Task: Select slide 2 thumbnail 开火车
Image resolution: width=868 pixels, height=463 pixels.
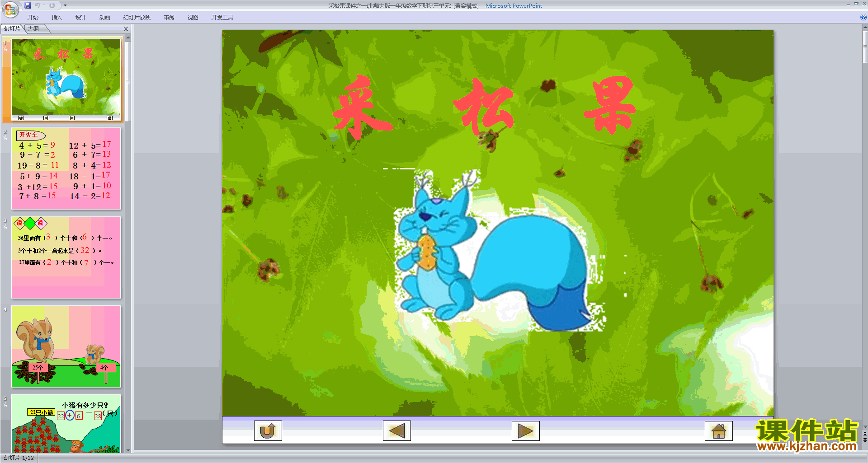Action: (66, 168)
